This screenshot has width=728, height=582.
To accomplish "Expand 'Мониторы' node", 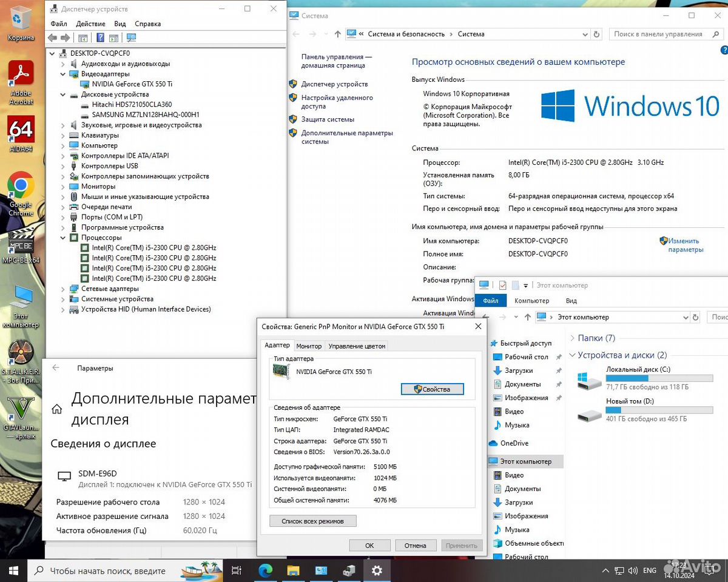I will 63,187.
